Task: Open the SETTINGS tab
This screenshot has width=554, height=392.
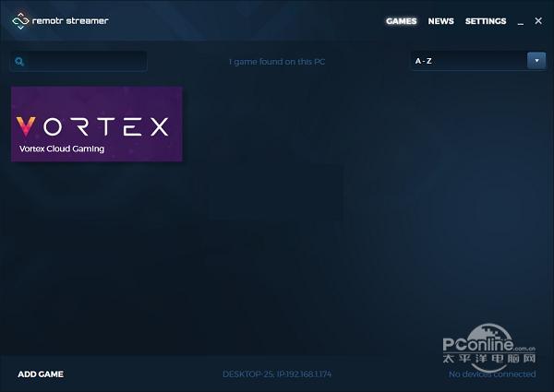Action: 486,21
